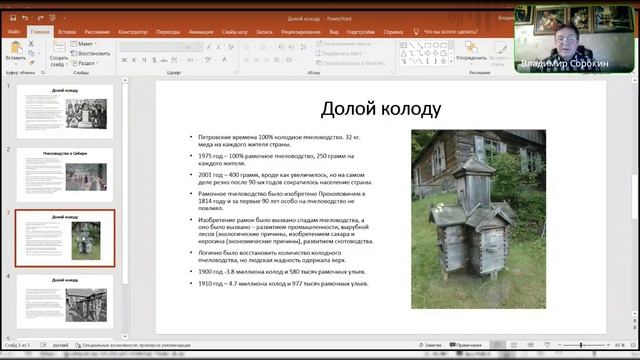640x360 pixels.
Task: Click increase font size icon
Action: (x=209, y=47)
